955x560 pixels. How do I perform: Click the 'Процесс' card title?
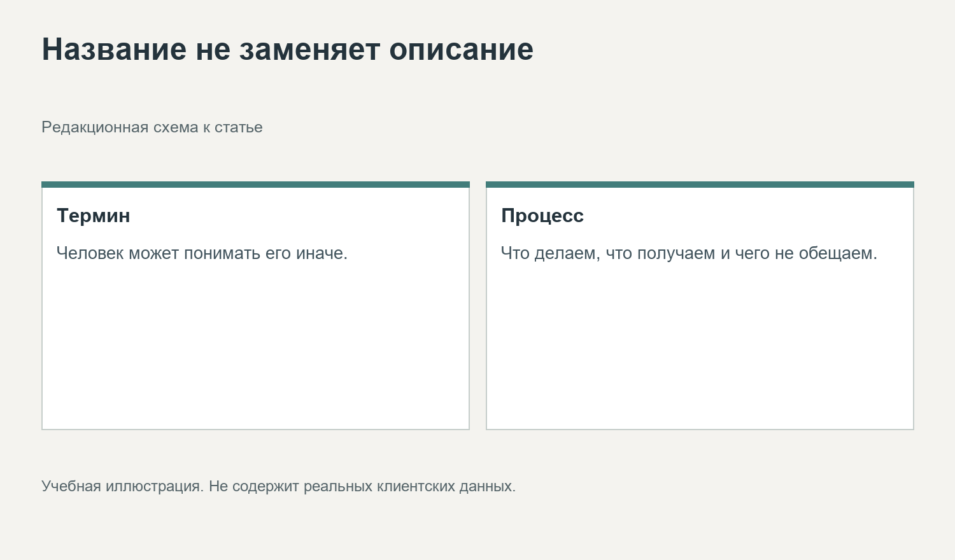542,216
